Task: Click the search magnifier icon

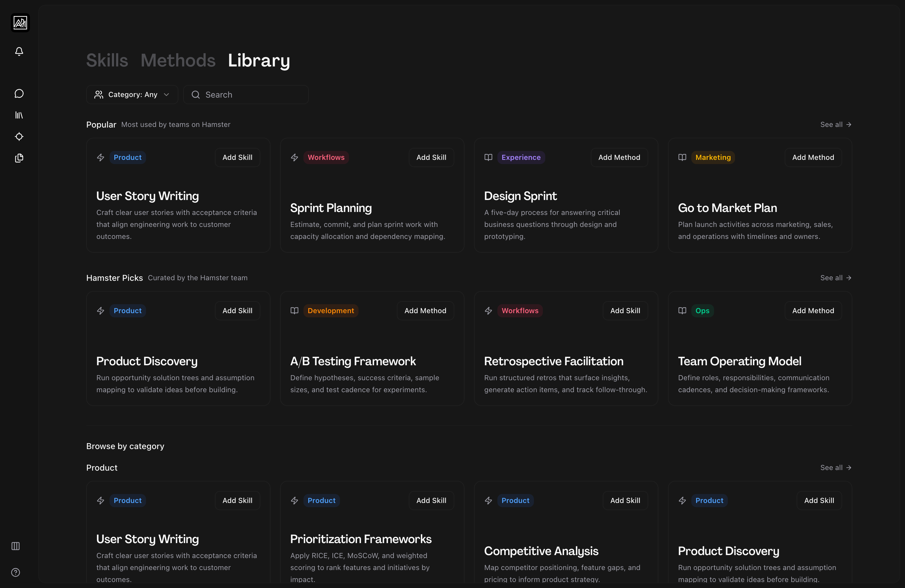Action: [x=196, y=95]
